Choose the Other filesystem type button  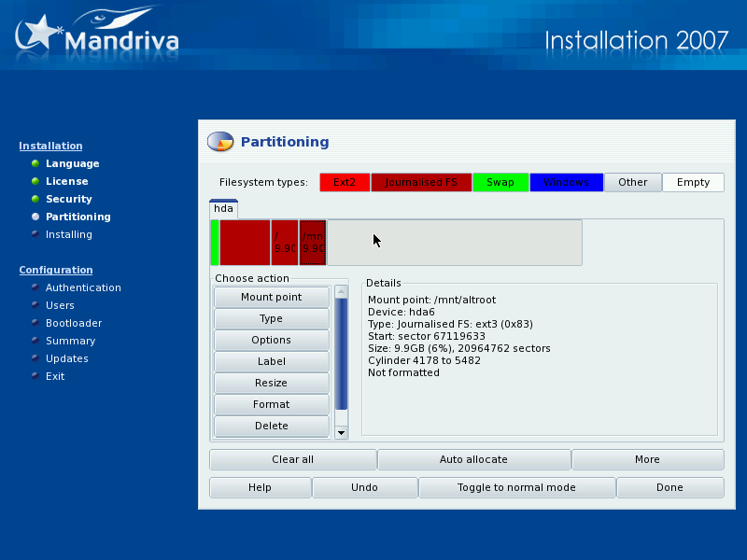pos(633,182)
